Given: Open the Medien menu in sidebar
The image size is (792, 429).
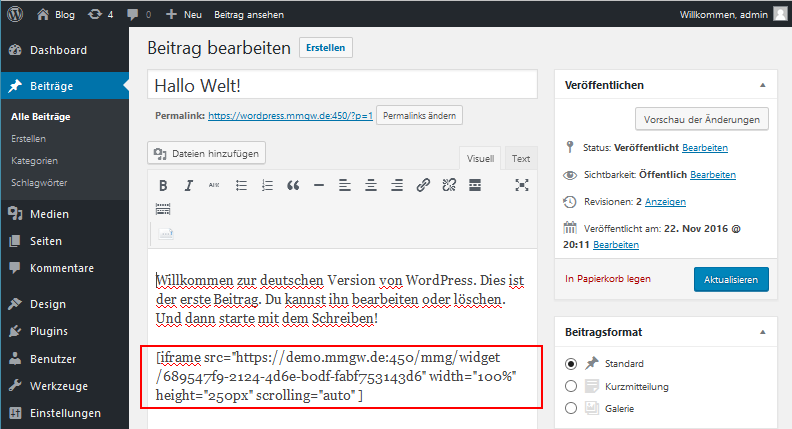Looking at the screenshot, I should pos(49,213).
